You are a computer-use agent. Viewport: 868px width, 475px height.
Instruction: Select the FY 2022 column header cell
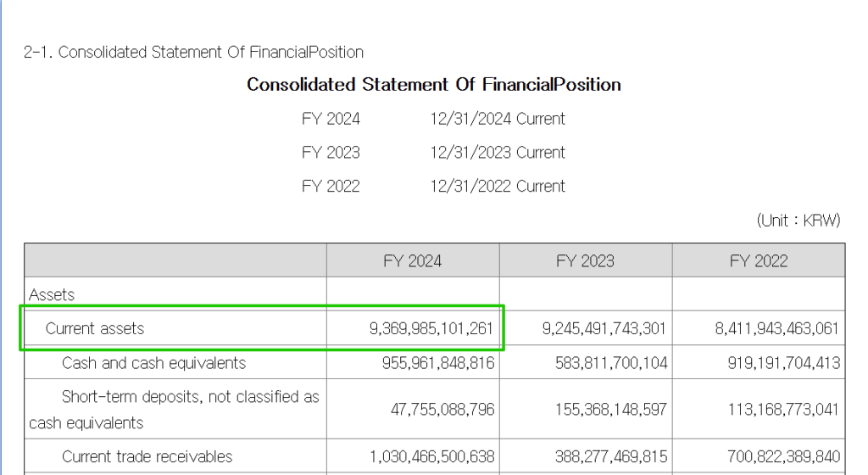tap(759, 260)
